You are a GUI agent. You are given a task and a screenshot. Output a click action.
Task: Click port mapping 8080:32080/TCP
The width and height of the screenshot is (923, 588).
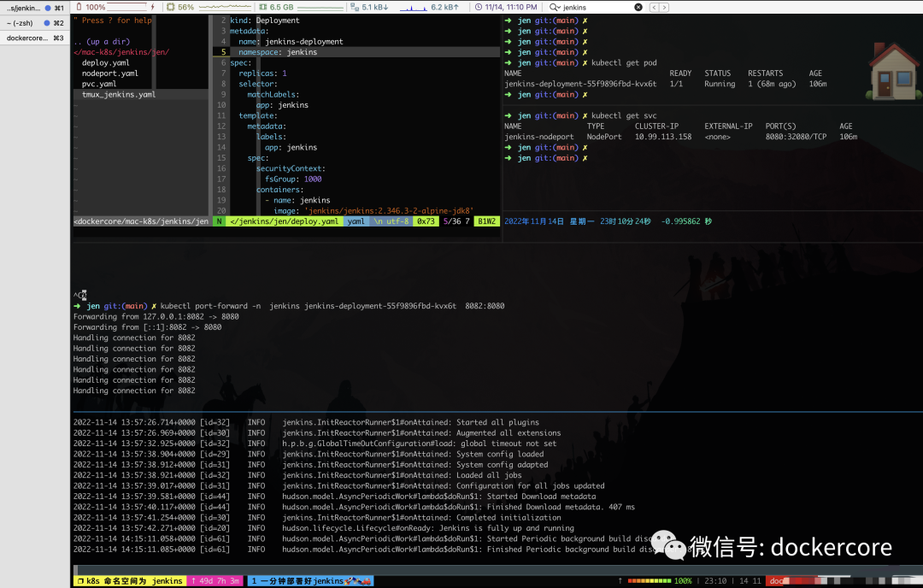(x=796, y=137)
